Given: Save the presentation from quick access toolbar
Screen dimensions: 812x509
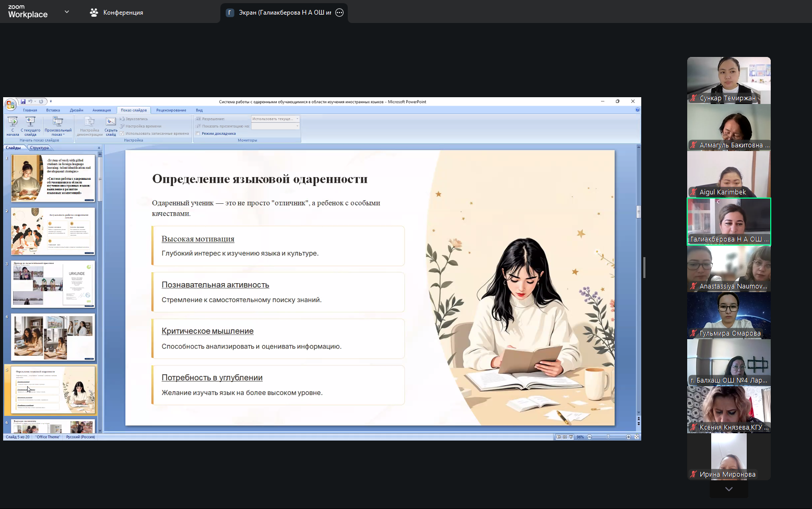Looking at the screenshot, I should point(23,101).
